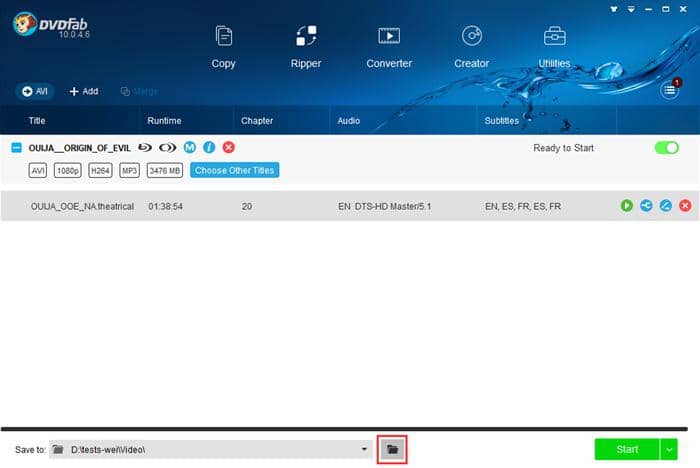Click the Subtitles column header
Image resolution: width=700 pixels, height=468 pixels.
click(x=501, y=121)
